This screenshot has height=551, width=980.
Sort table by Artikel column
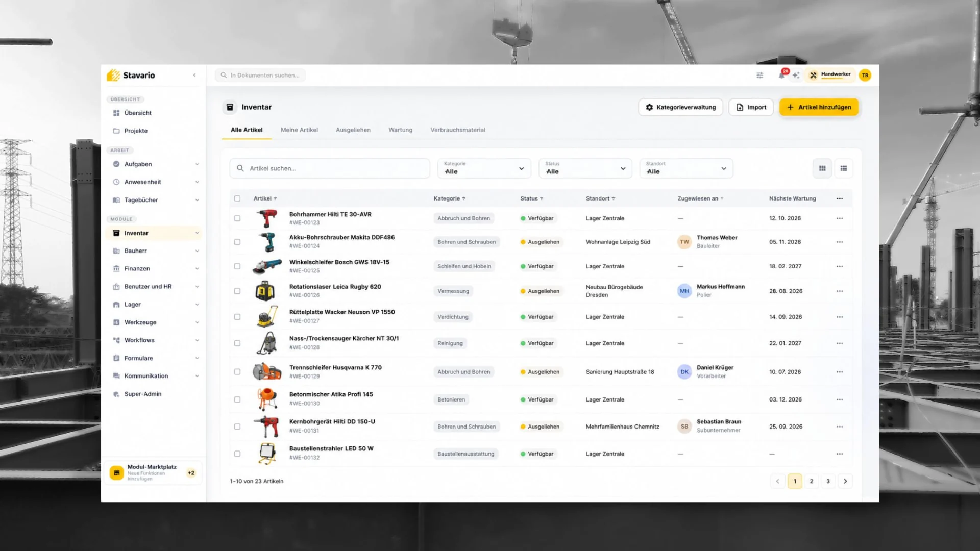[x=265, y=198]
